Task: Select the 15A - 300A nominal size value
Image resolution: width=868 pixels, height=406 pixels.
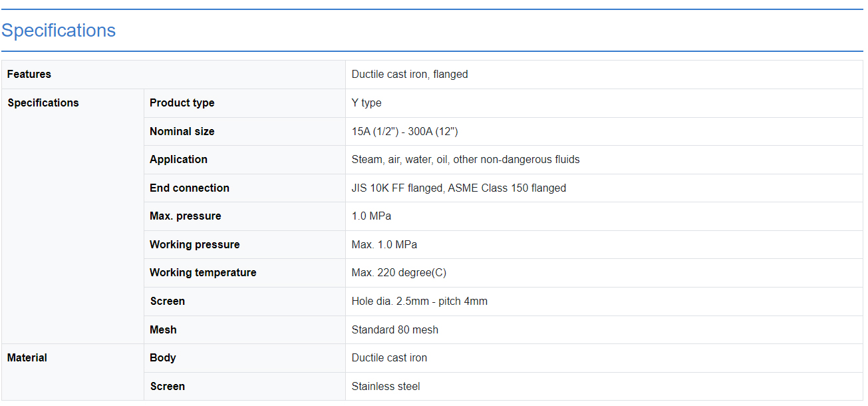Action: tap(404, 132)
